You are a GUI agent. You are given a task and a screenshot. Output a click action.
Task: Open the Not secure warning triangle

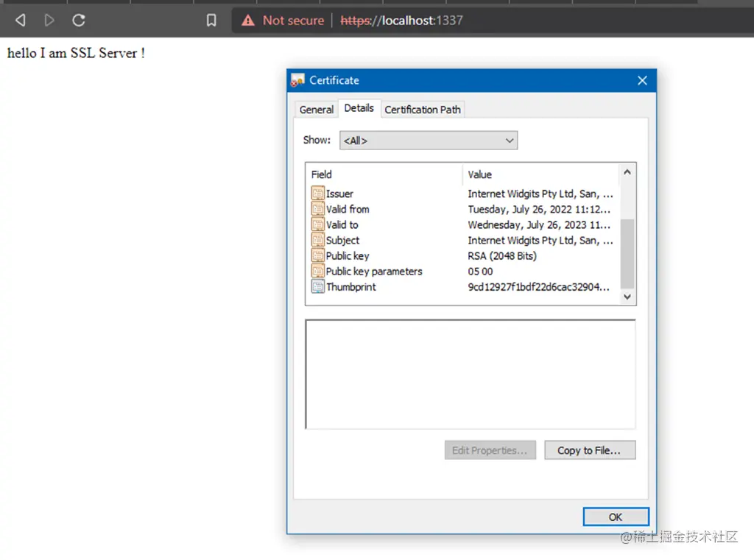tap(248, 20)
